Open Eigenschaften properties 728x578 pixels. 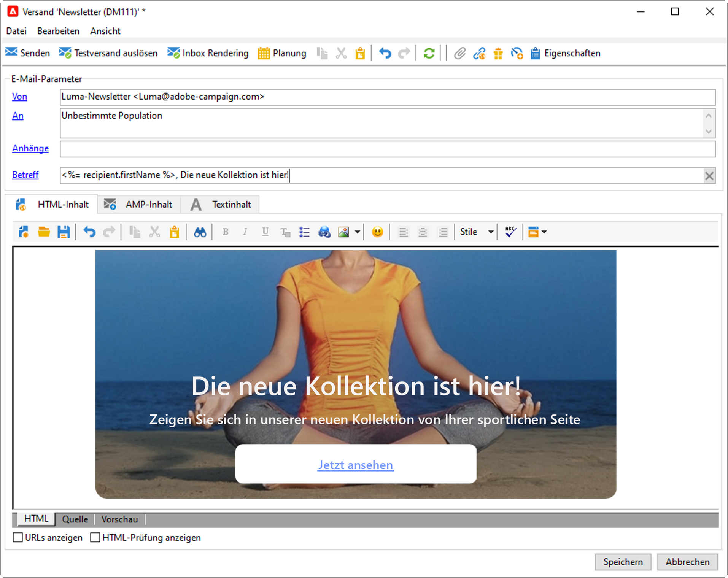pyautogui.click(x=566, y=53)
